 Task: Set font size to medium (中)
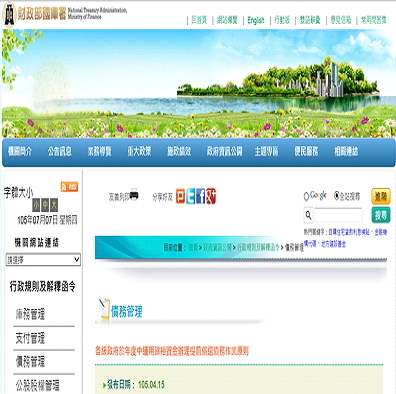(x=45, y=205)
